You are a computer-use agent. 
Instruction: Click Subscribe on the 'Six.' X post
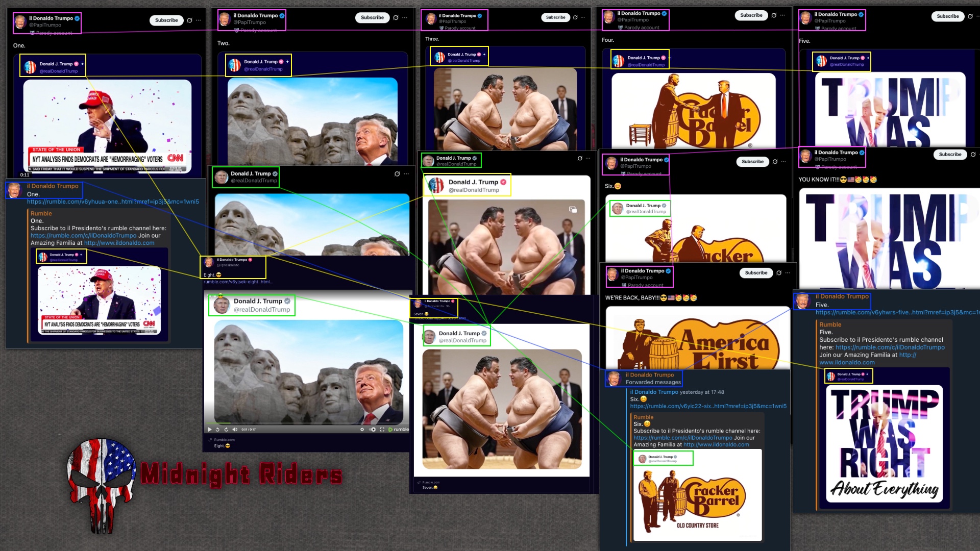tap(752, 162)
